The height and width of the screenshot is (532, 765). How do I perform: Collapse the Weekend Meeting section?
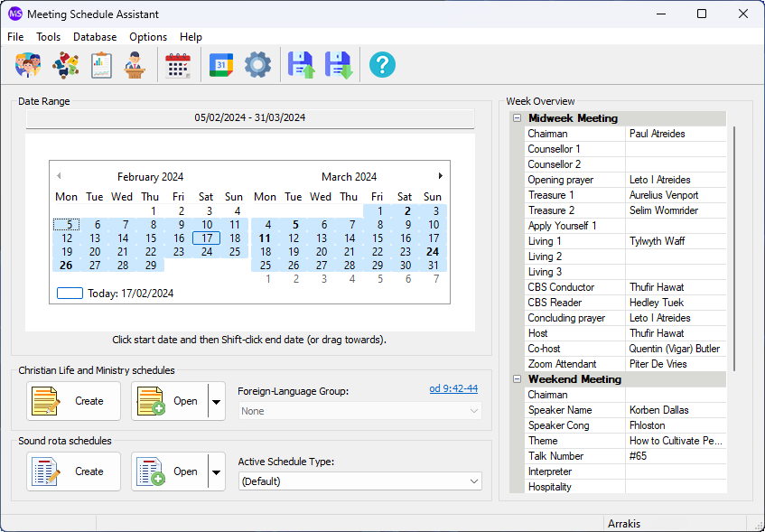coord(518,379)
